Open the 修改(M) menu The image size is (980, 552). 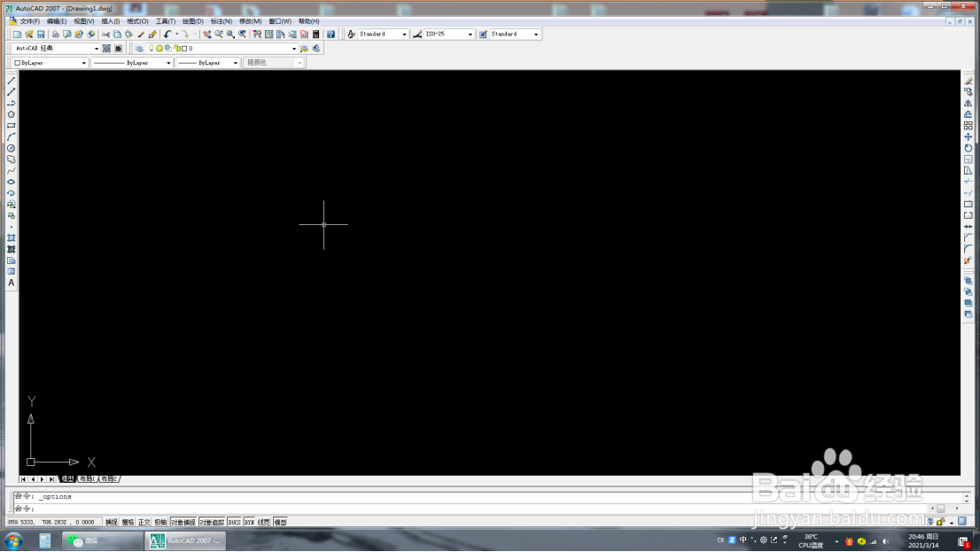coord(250,21)
